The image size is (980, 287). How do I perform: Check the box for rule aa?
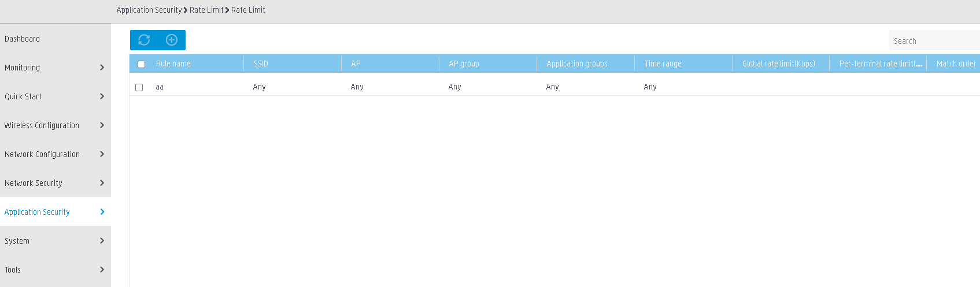point(139,87)
